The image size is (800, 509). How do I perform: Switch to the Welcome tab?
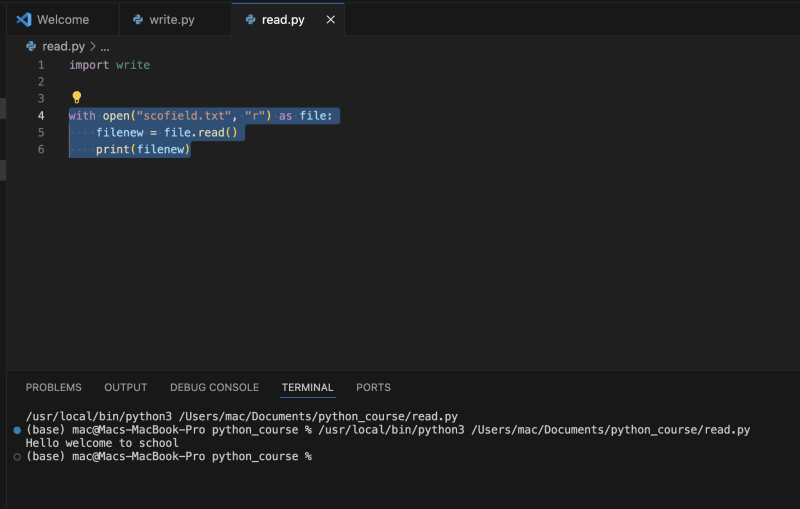pos(63,20)
